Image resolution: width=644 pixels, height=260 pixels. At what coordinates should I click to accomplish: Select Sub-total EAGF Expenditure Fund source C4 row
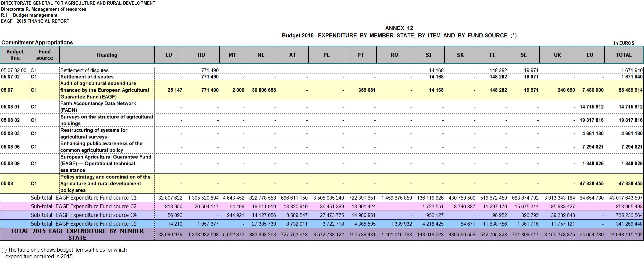click(322, 215)
